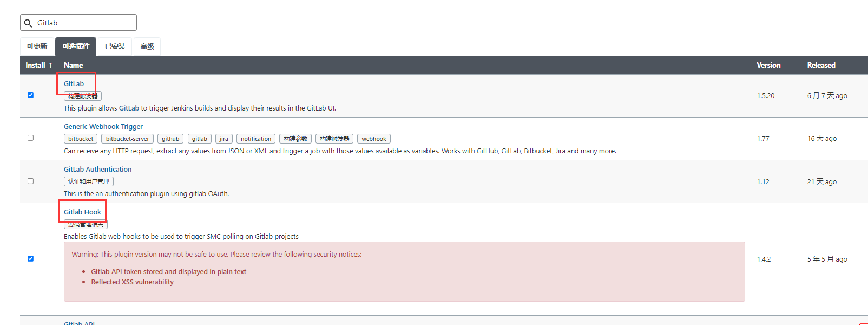This screenshot has width=868, height=325.
Task: Open the GitLab Authentication plugin link
Action: 97,169
